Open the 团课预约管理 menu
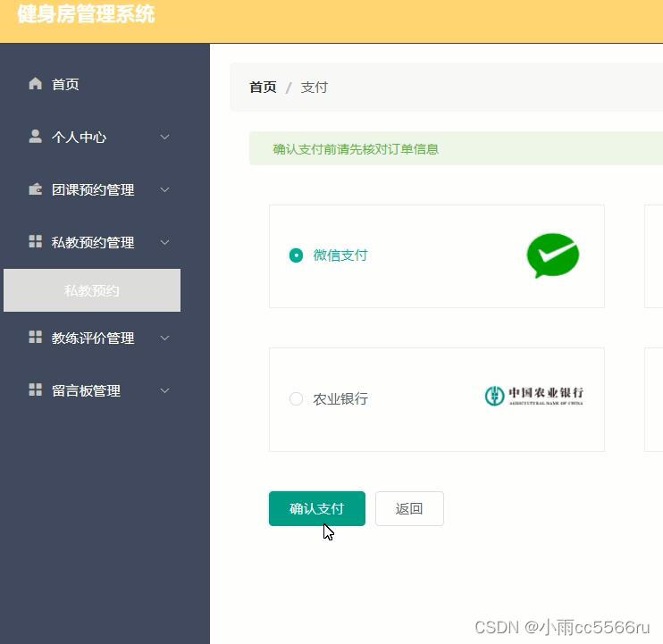The width and height of the screenshot is (663, 644). tap(92, 189)
